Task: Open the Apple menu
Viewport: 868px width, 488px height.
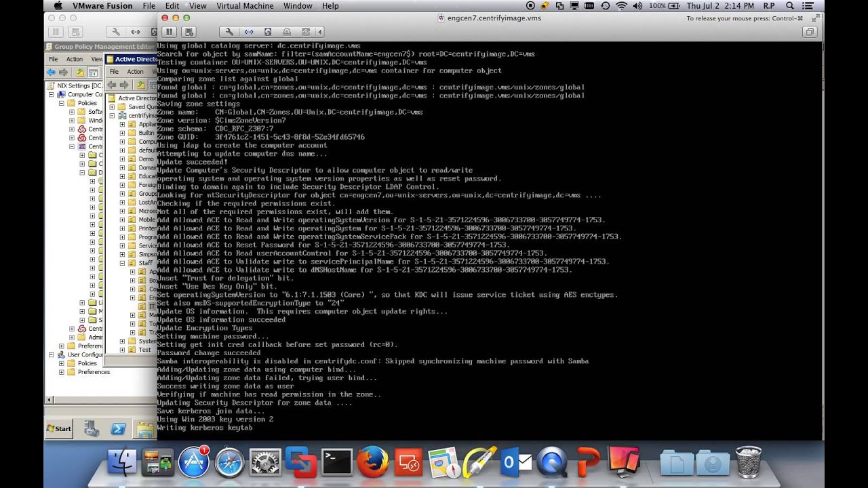Action: click(x=58, y=5)
